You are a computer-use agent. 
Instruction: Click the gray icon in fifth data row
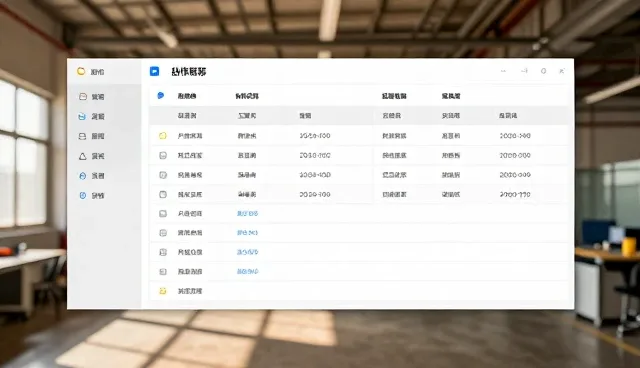click(x=163, y=213)
